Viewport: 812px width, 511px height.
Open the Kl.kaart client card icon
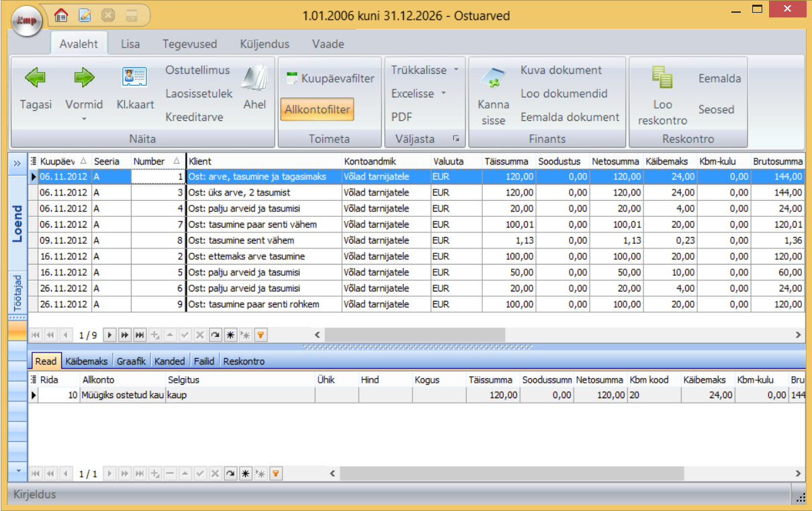click(134, 78)
